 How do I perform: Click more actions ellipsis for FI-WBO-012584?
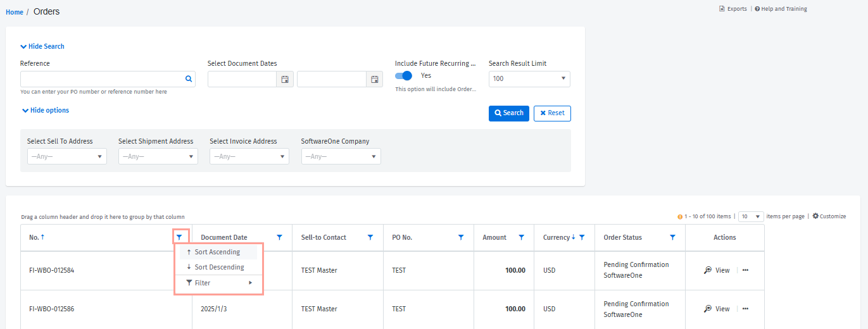click(745, 270)
